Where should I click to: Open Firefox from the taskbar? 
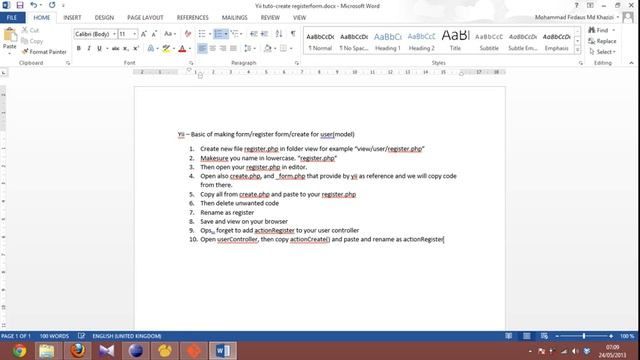[77, 351]
